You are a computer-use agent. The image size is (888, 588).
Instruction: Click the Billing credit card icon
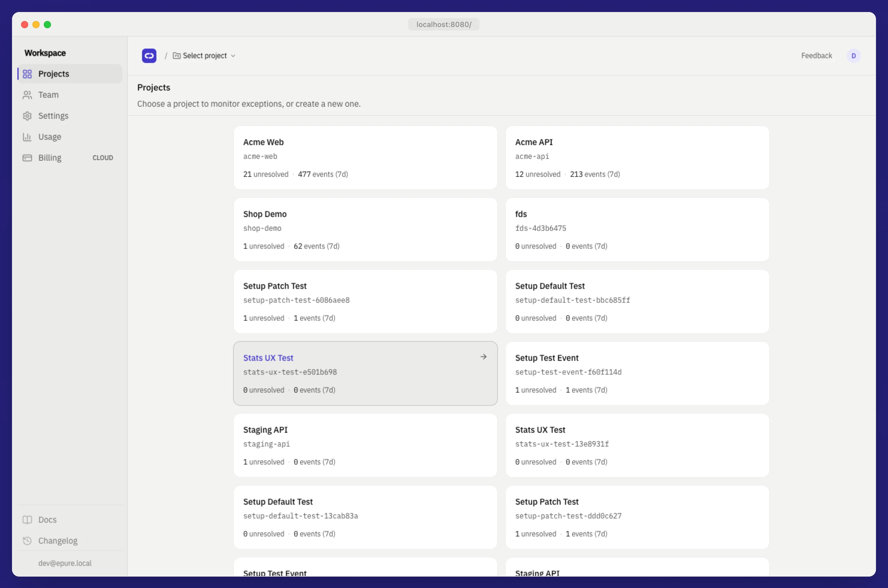(27, 158)
